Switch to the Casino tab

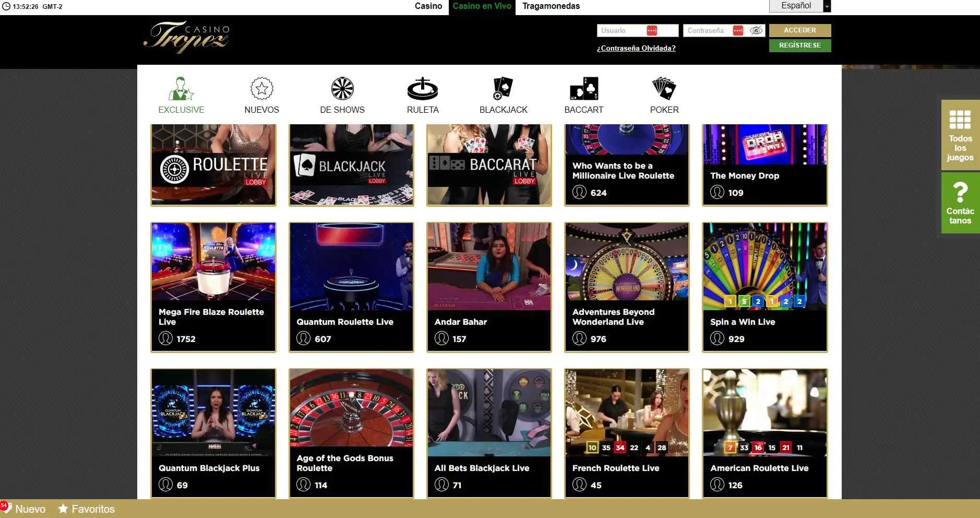428,6
